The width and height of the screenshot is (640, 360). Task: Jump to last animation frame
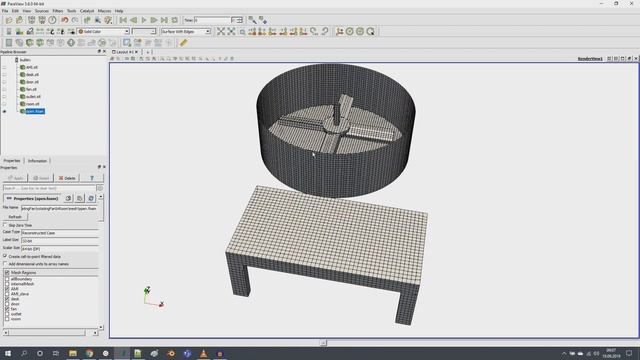tap(164, 20)
